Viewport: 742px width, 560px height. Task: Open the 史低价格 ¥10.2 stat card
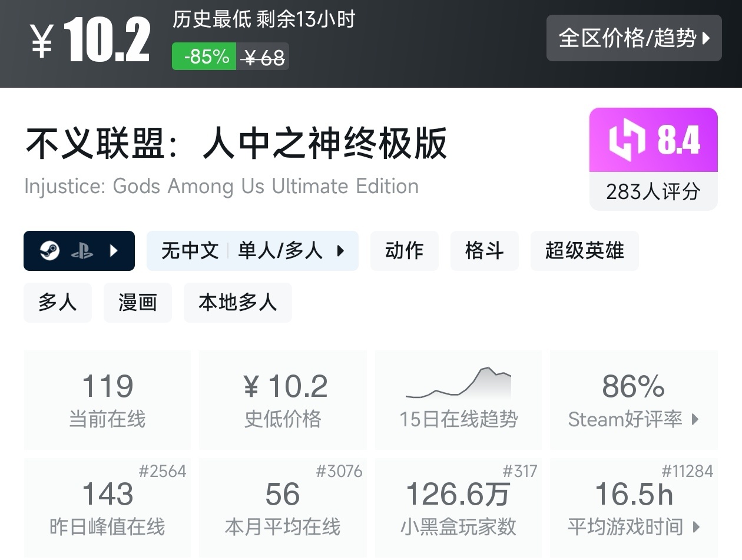pos(283,400)
